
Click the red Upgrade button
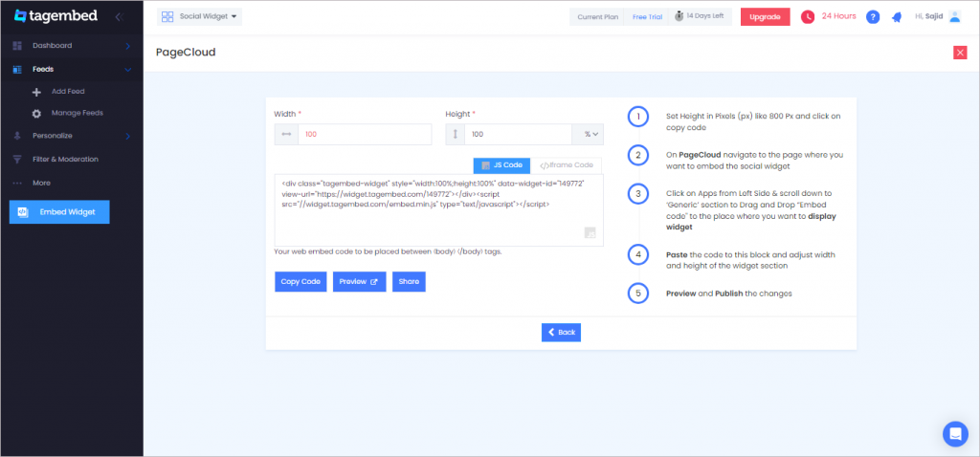765,17
